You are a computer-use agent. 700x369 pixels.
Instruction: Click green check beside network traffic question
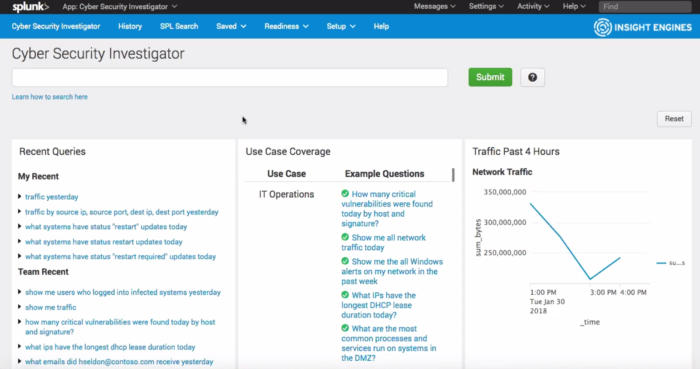(x=345, y=237)
